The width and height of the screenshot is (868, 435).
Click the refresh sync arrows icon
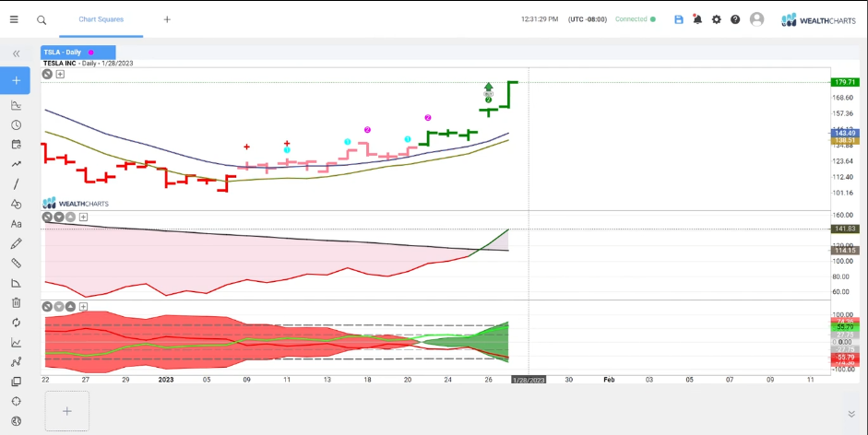point(16,323)
